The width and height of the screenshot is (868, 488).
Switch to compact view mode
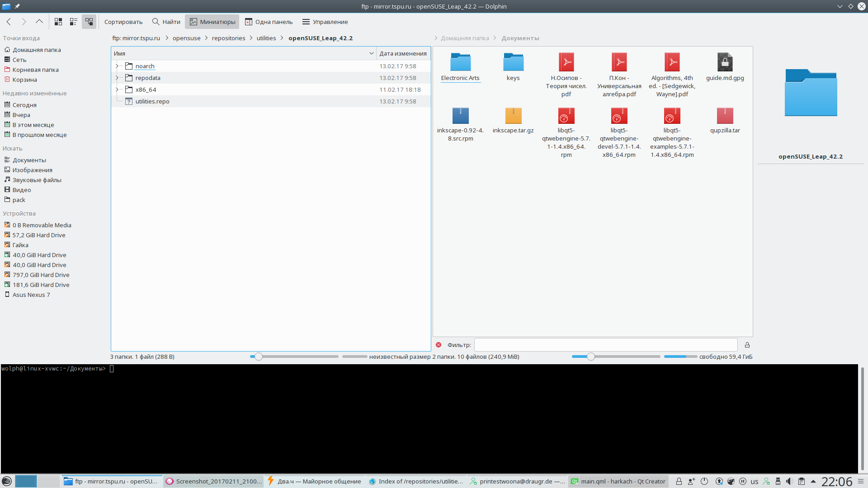pos(74,22)
